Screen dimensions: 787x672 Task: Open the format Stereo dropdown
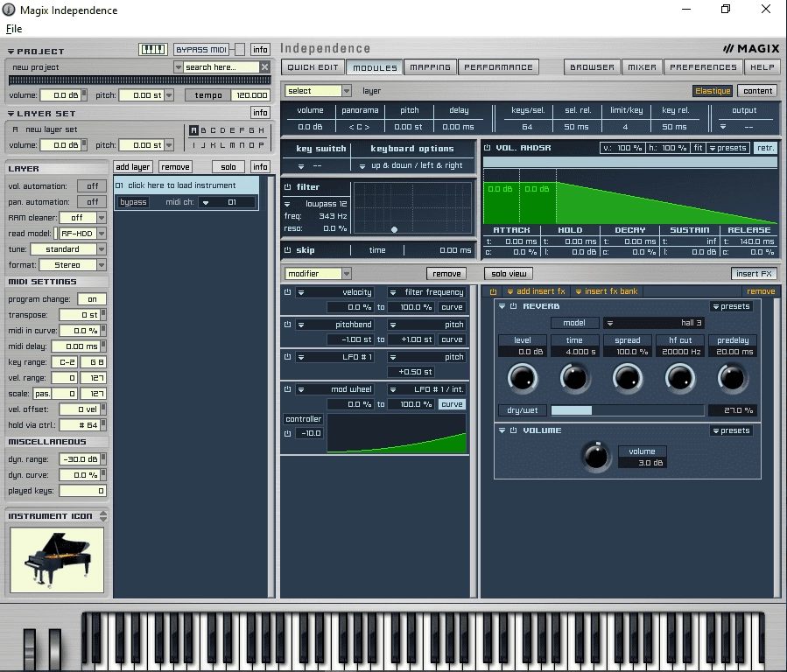click(x=102, y=265)
